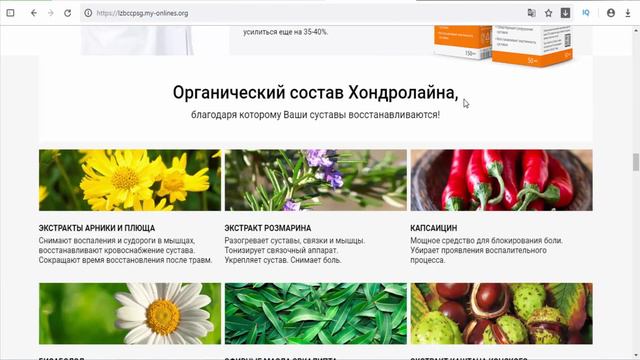Show site info icon in address bar
The width and height of the screenshot is (640, 360).
point(88,13)
